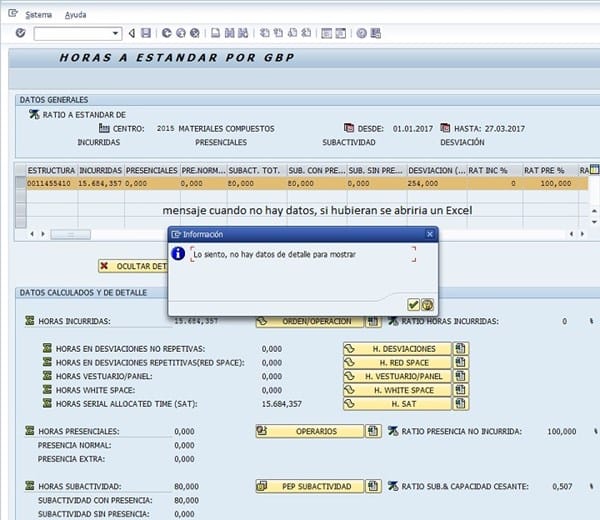Image resolution: width=600 pixels, height=520 pixels.
Task: Click the Help question mark toolbar icon
Action: click(x=361, y=33)
